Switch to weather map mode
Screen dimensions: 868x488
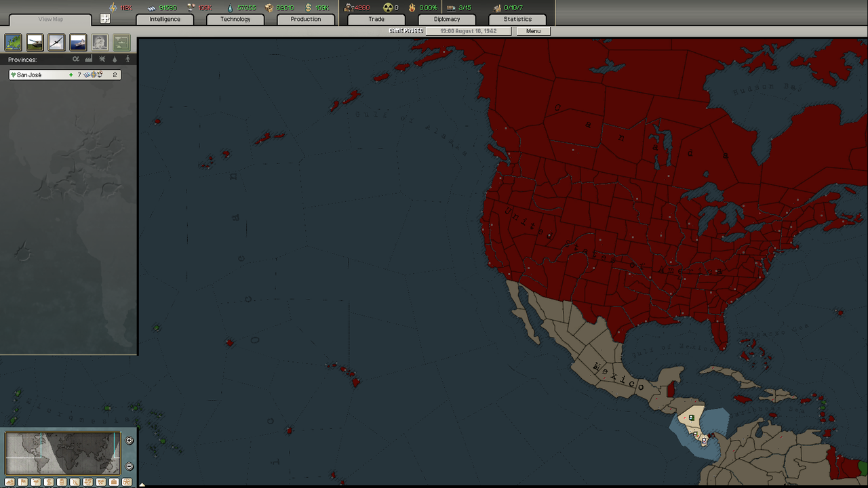click(36, 482)
